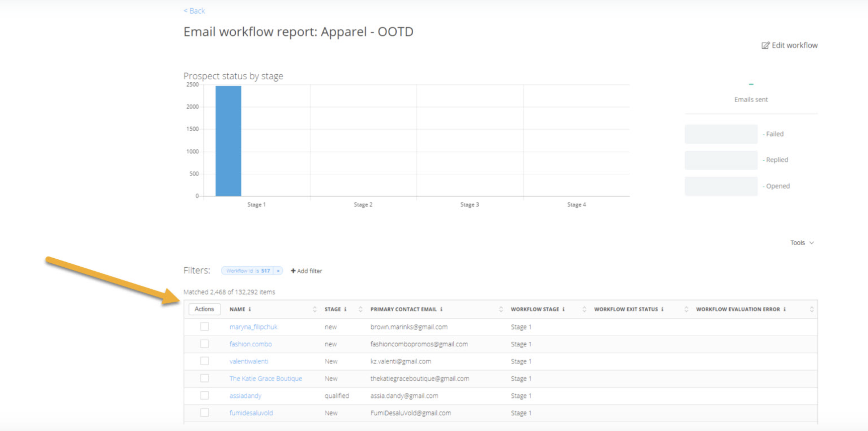Sort by WORKFLOW STAGE column arrows
This screenshot has height=431, width=868.
584,309
